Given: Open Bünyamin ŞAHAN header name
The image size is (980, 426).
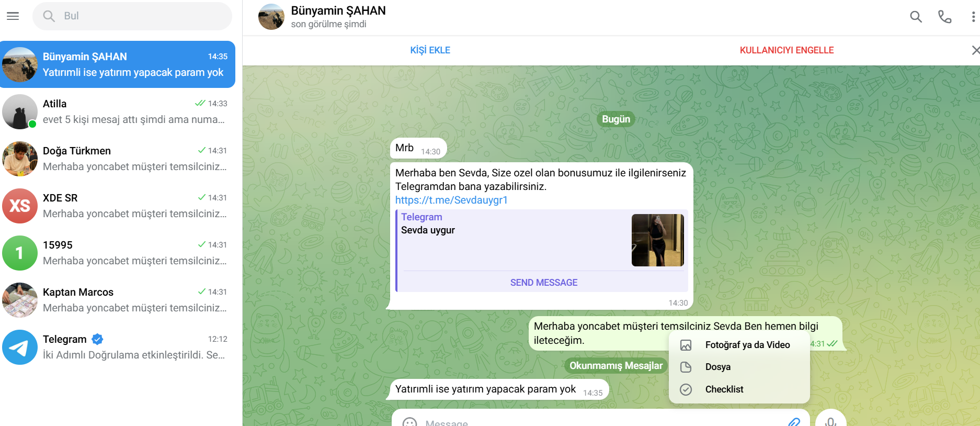Looking at the screenshot, I should click(x=338, y=10).
